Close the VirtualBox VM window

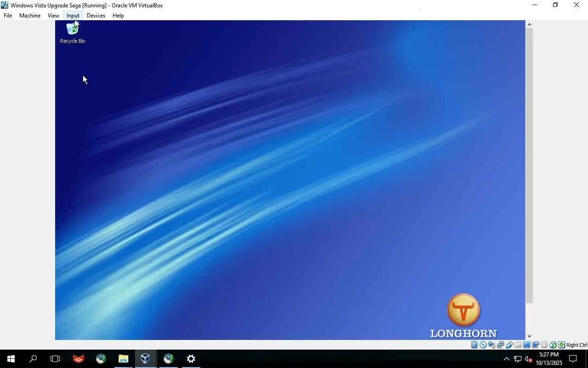(x=577, y=5)
